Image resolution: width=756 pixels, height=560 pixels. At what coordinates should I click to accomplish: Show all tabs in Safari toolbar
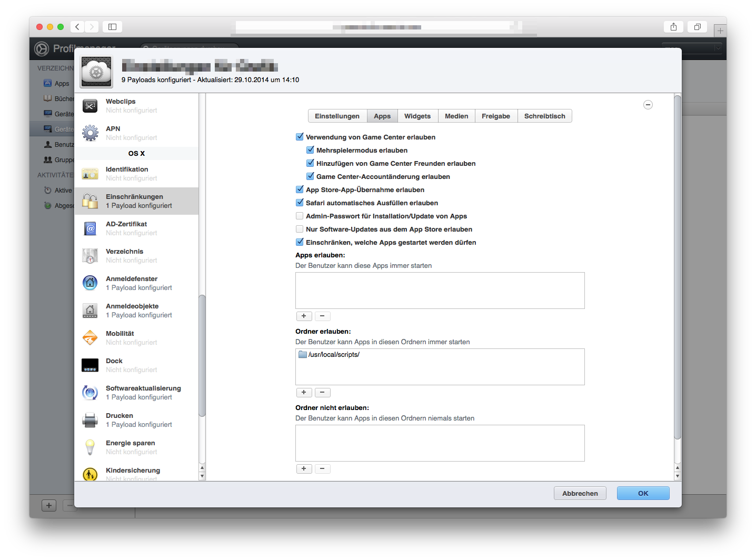point(697,27)
